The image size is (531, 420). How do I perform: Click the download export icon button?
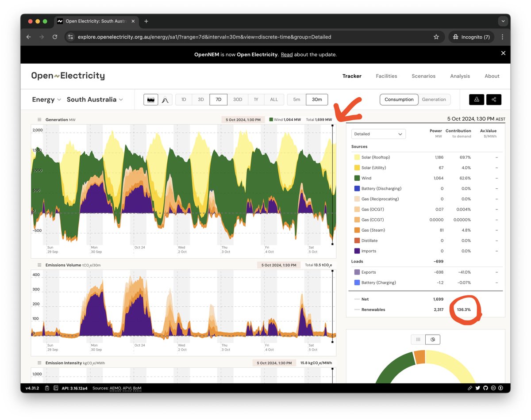(x=477, y=99)
